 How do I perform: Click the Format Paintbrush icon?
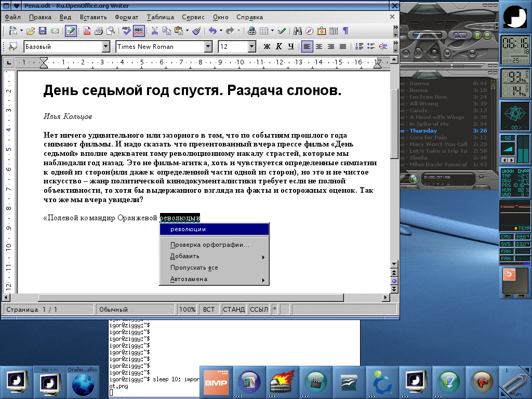pos(196,31)
